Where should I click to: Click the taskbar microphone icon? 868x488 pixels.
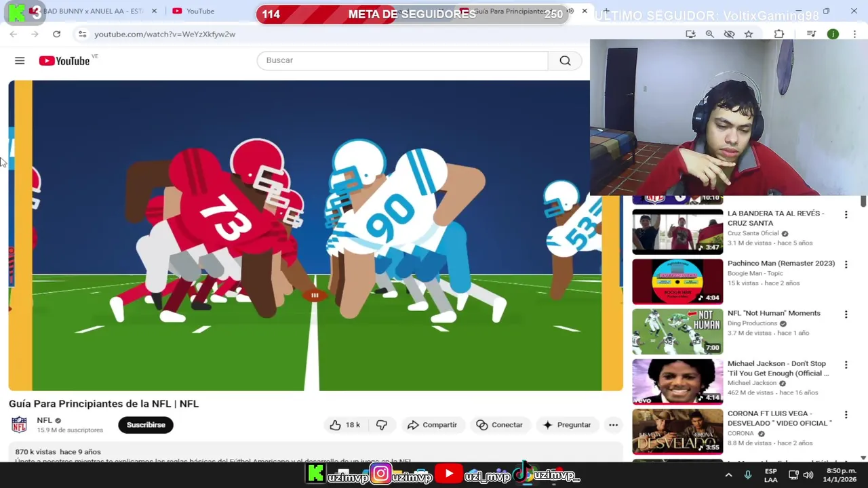747,475
